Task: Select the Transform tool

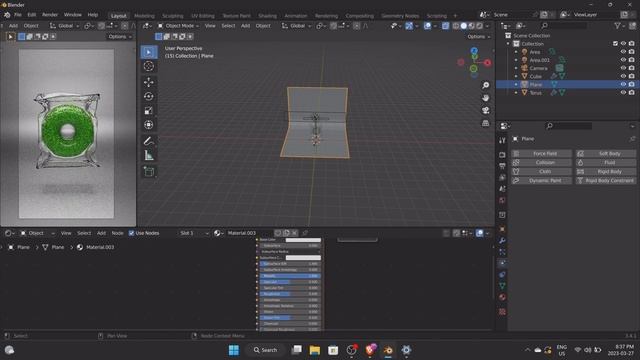Action: (x=149, y=124)
